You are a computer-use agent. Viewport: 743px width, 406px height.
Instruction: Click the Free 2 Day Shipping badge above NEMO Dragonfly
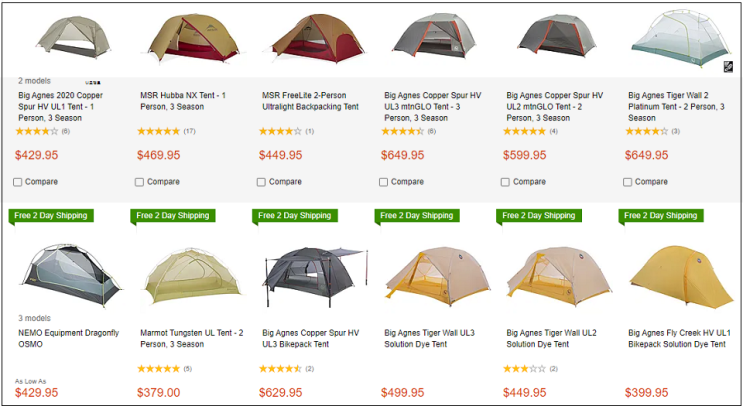coord(50,216)
